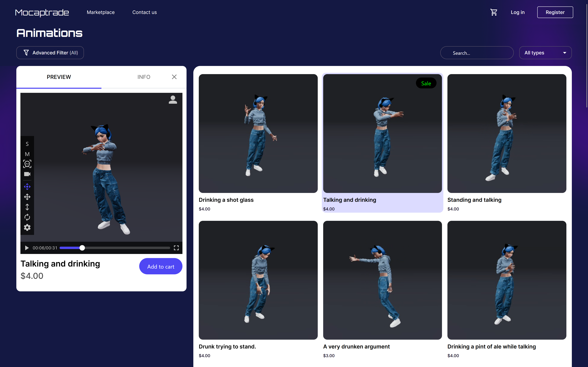Screen dimensions: 588x367
Task: Click the Search input field
Action: tap(477, 53)
